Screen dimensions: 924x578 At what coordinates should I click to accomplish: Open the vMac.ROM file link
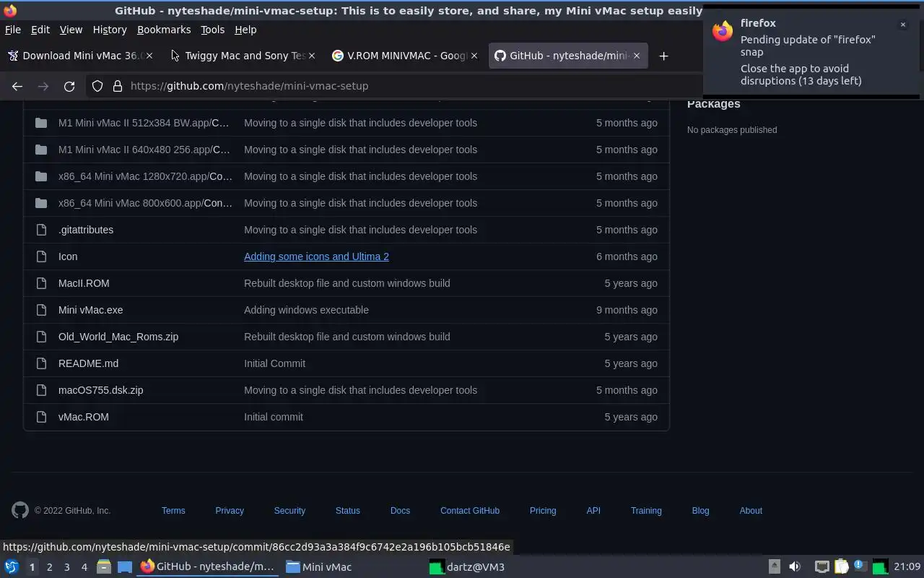84,417
